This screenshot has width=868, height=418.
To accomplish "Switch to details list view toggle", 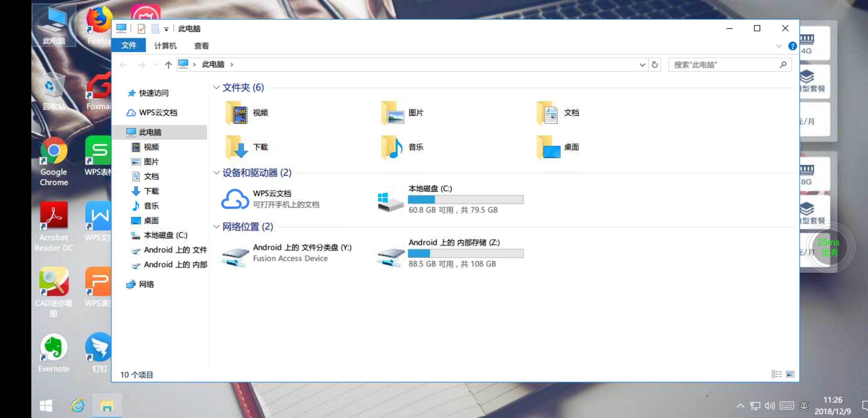I will 776,374.
